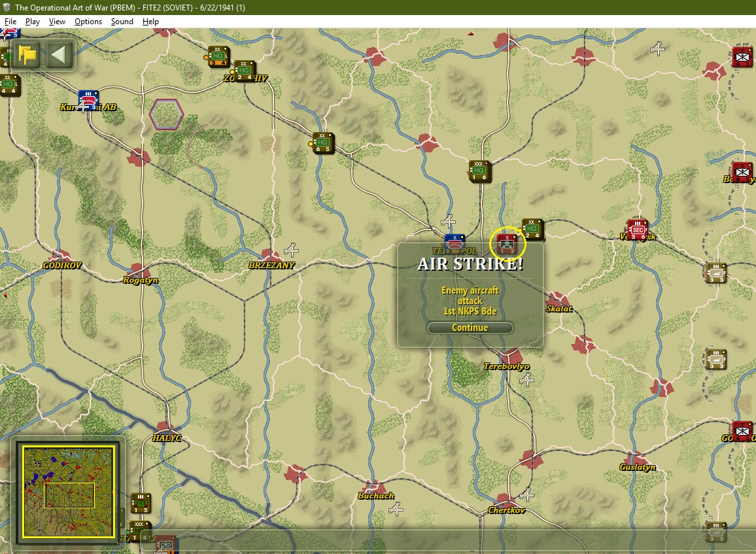This screenshot has width=756, height=554.
Task: Open the Options menu
Action: 88,22
